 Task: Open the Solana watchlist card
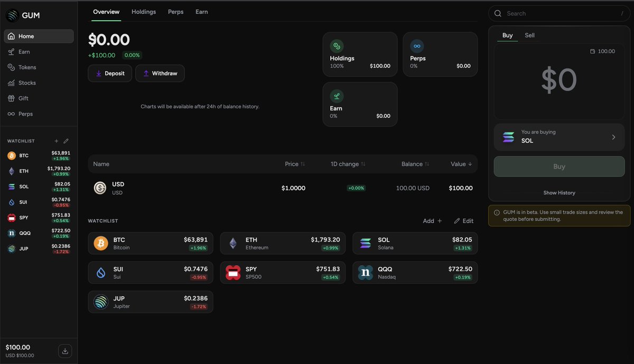[415, 244]
